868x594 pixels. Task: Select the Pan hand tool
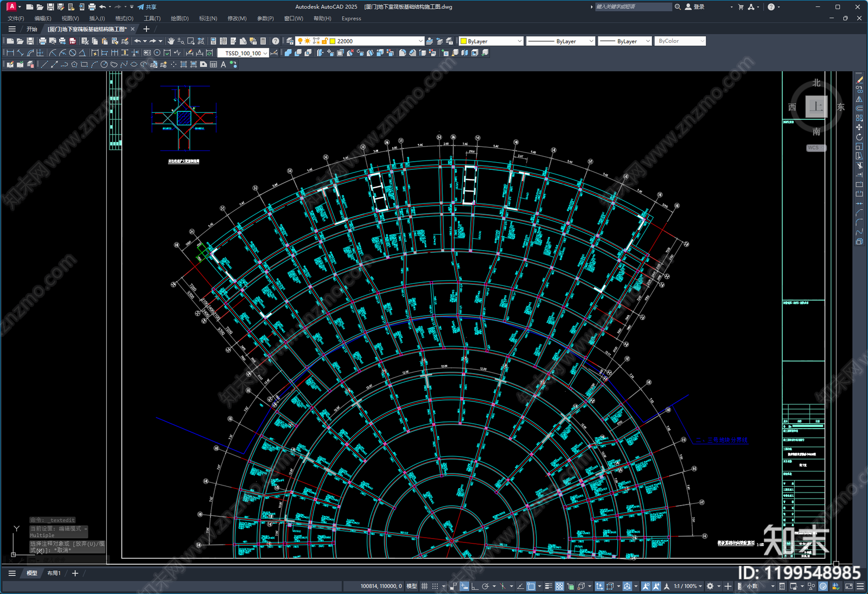[171, 41]
